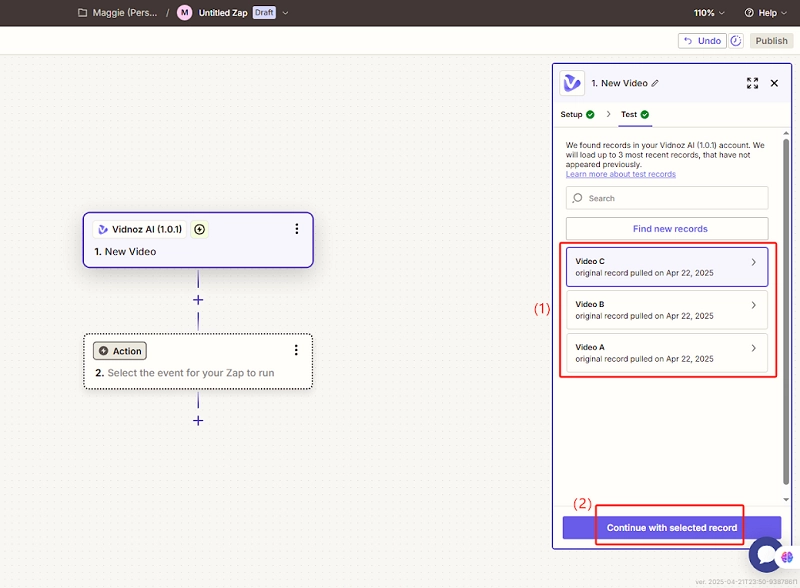Open the chat support bubble icon

click(765, 553)
